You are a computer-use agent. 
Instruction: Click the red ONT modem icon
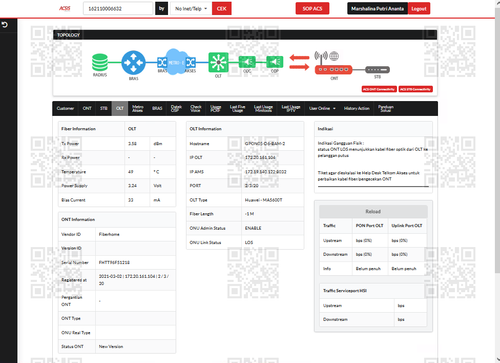(x=333, y=70)
